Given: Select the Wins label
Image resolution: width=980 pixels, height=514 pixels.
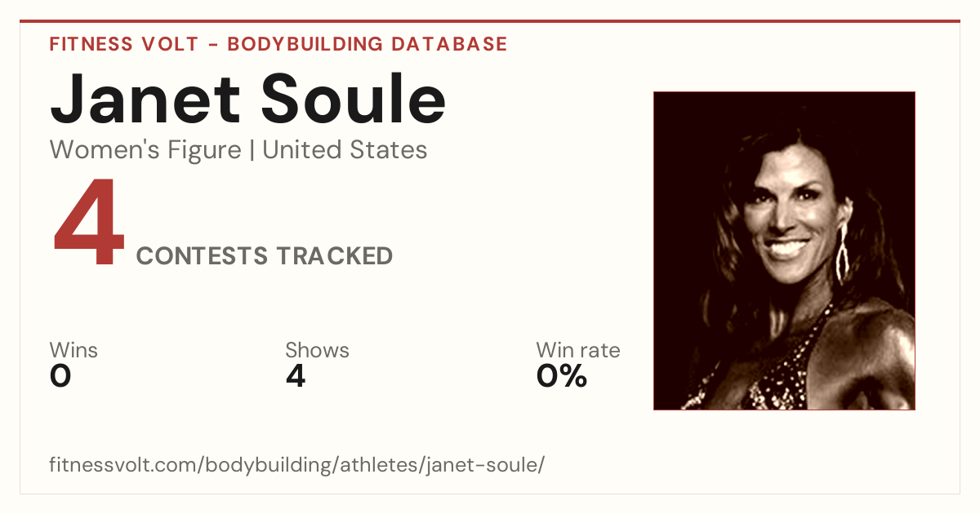Looking at the screenshot, I should click(x=73, y=351).
